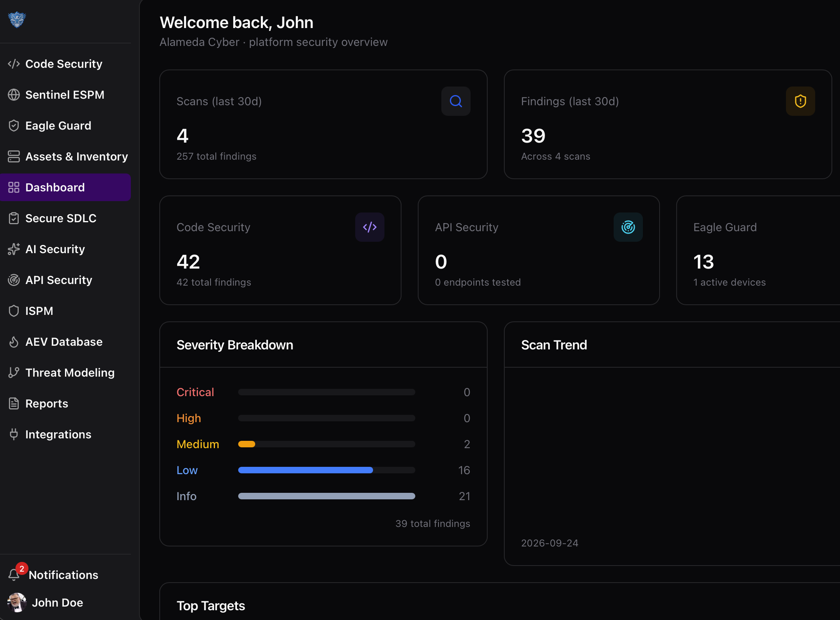Viewport: 840px width, 620px height.
Task: Click the magnifier icon on Scans card
Action: point(456,101)
